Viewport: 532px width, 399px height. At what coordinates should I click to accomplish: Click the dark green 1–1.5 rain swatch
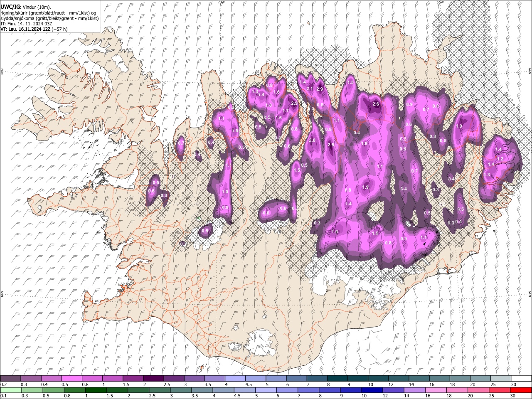click(96, 390)
